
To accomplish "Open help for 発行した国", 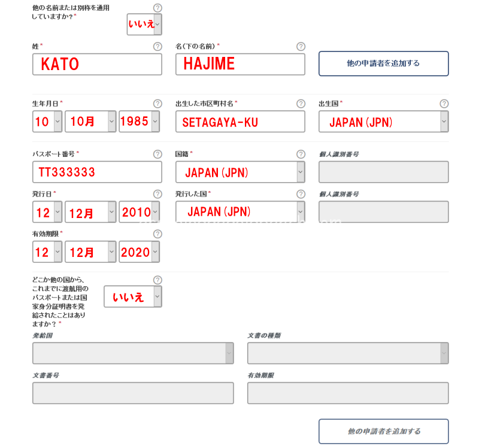I will coord(301,194).
